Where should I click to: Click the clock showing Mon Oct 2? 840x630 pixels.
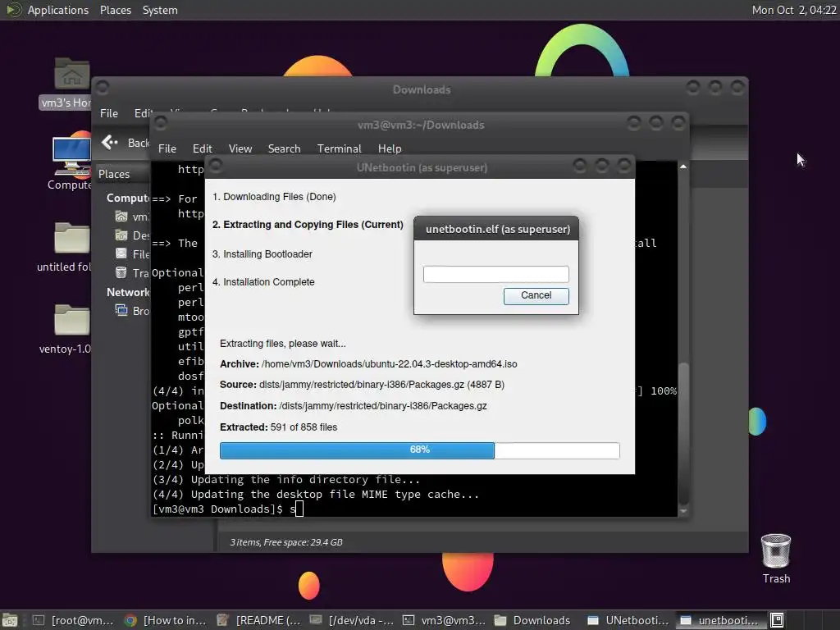tap(793, 10)
